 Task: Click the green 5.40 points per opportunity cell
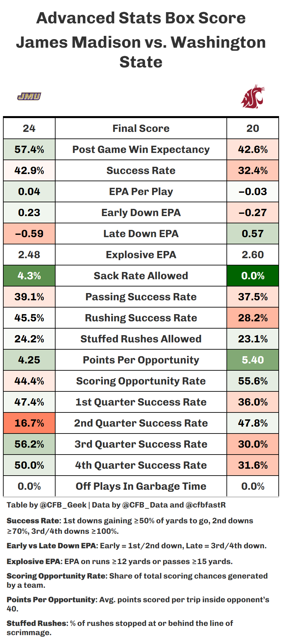pyautogui.click(x=253, y=360)
